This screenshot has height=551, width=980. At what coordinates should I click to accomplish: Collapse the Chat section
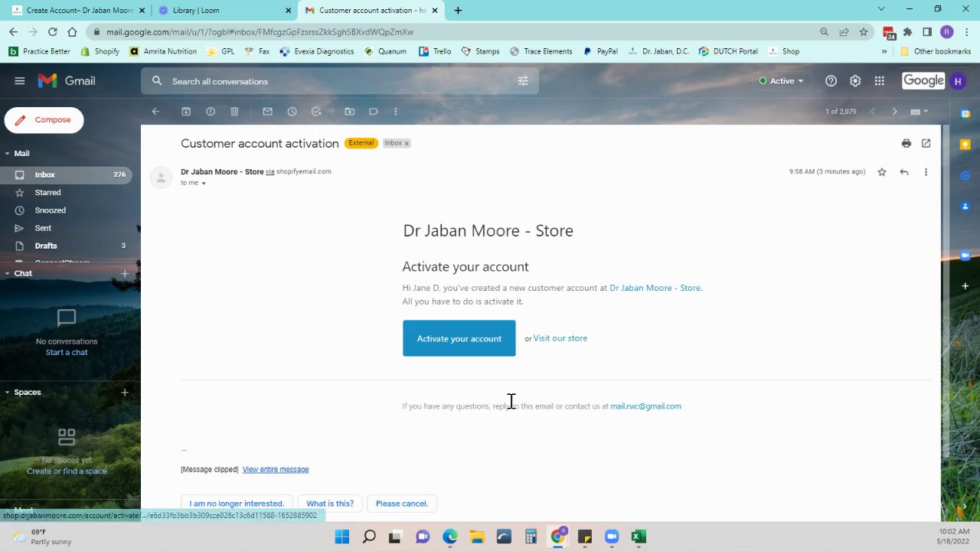pos(8,273)
